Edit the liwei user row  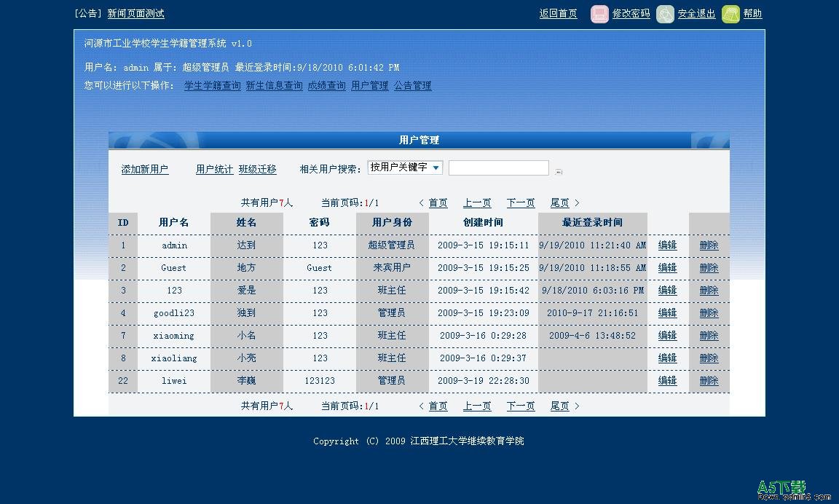(667, 381)
